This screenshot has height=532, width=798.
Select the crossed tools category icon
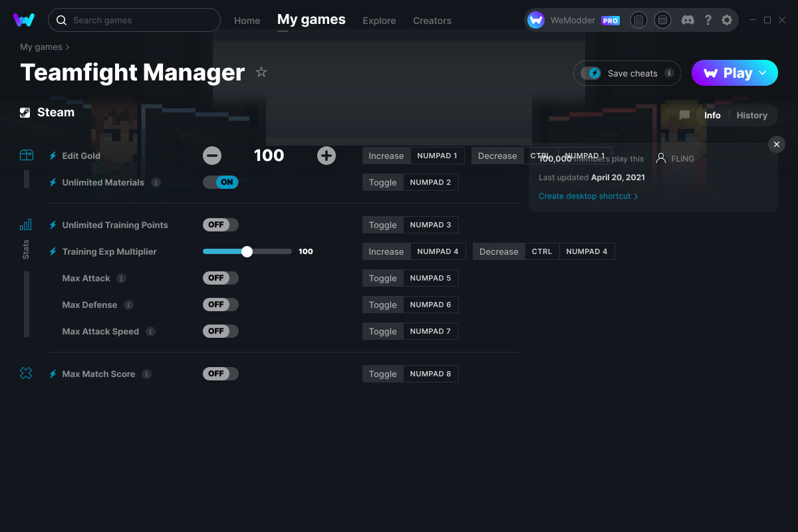(26, 374)
